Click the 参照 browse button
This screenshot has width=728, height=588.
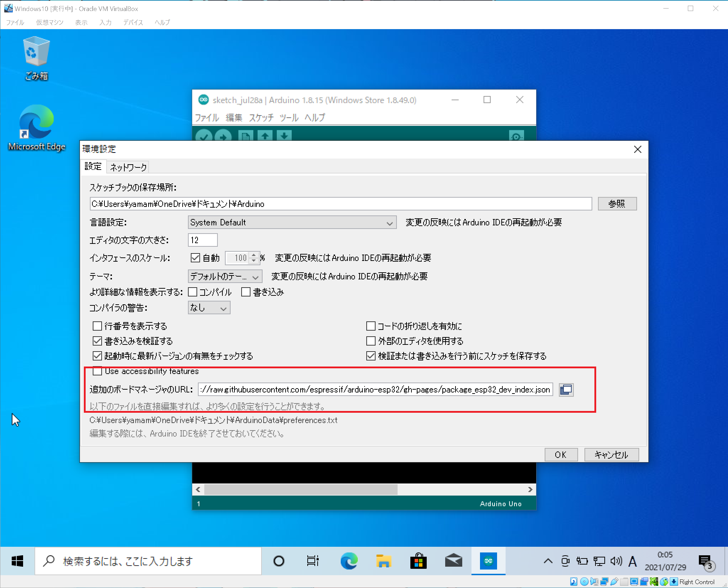[x=617, y=204]
